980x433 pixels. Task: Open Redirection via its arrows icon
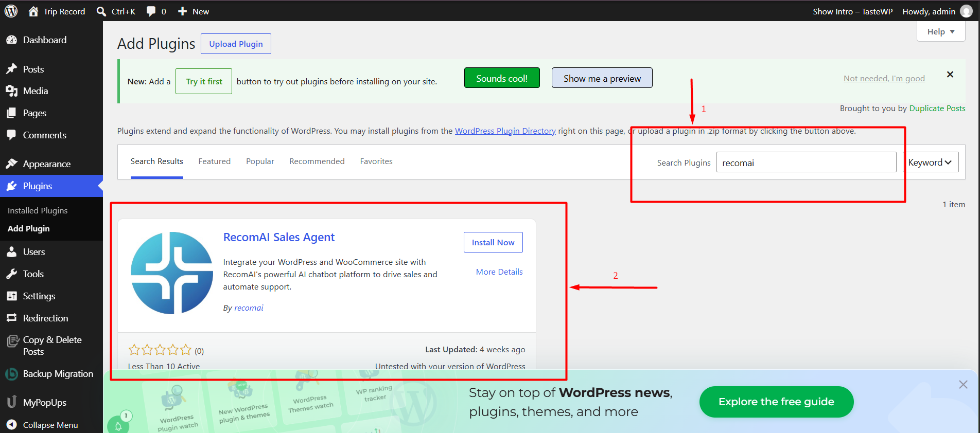coord(12,318)
